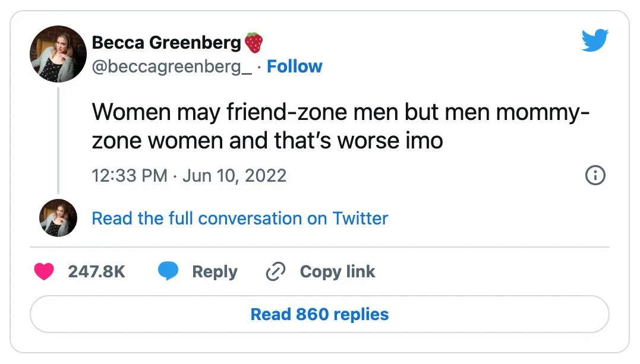The image size is (640, 364).
Task: Open the @beccagreenberg_ handle link
Action: [x=172, y=67]
